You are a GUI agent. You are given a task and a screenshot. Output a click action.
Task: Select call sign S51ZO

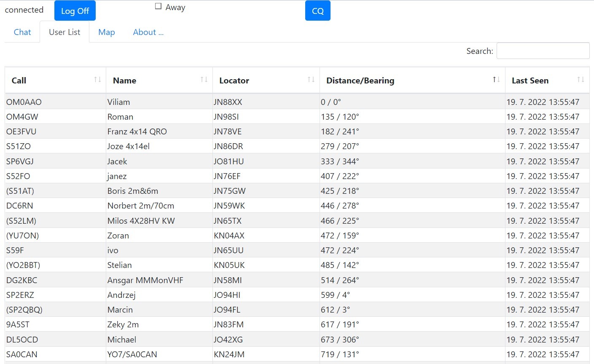pos(19,146)
